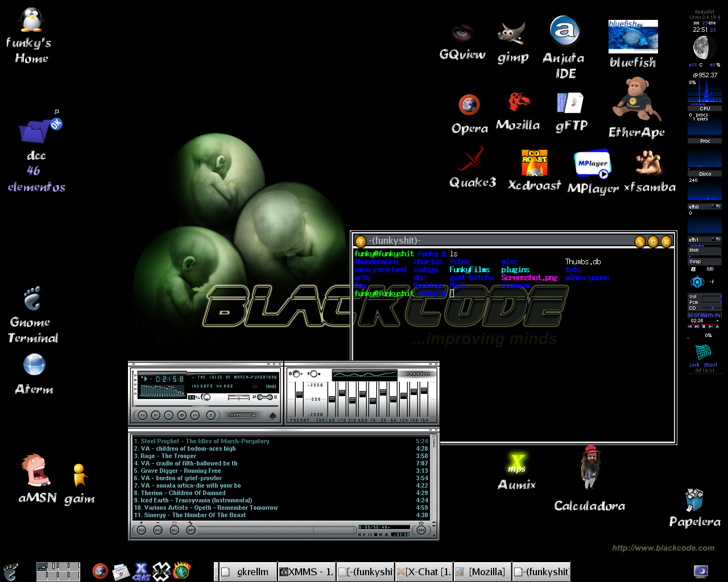This screenshot has width=728, height=582.
Task: Click the Opera launcher in the bottom panel
Action: pos(101,571)
